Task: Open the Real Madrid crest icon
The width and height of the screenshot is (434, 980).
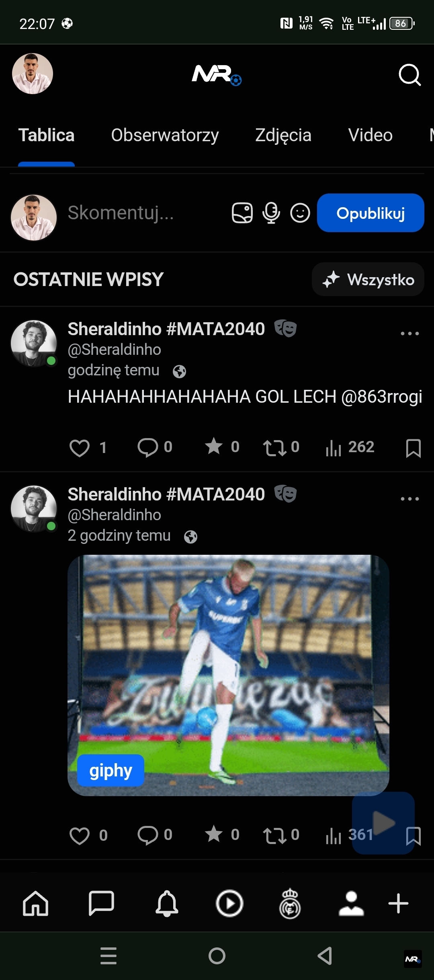Action: click(290, 904)
